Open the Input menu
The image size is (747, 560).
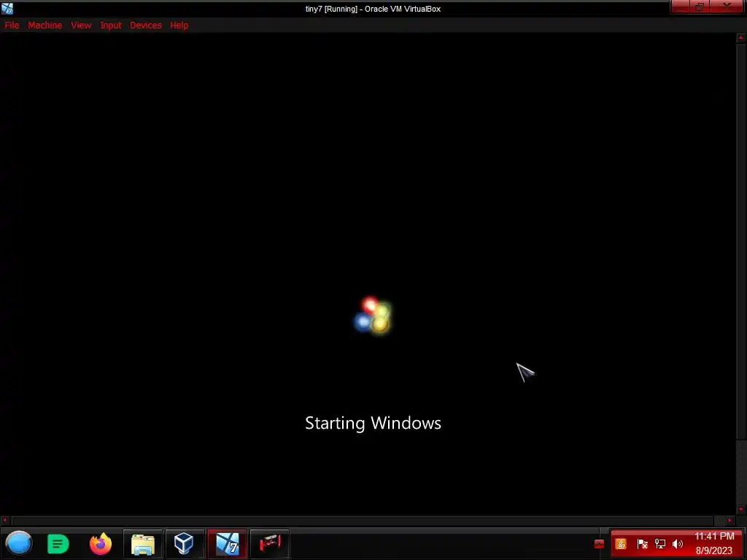pyautogui.click(x=111, y=26)
